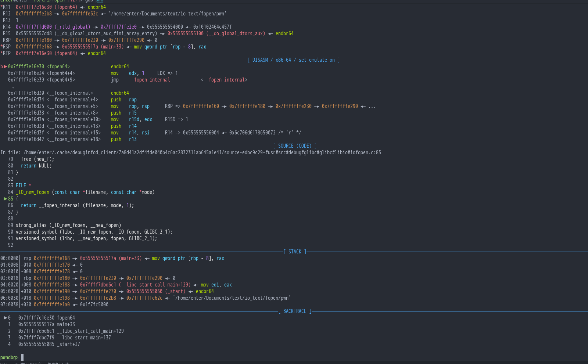The image size is (588, 364).
Task: Click the BACKTRACE section header
Action: pos(295,311)
